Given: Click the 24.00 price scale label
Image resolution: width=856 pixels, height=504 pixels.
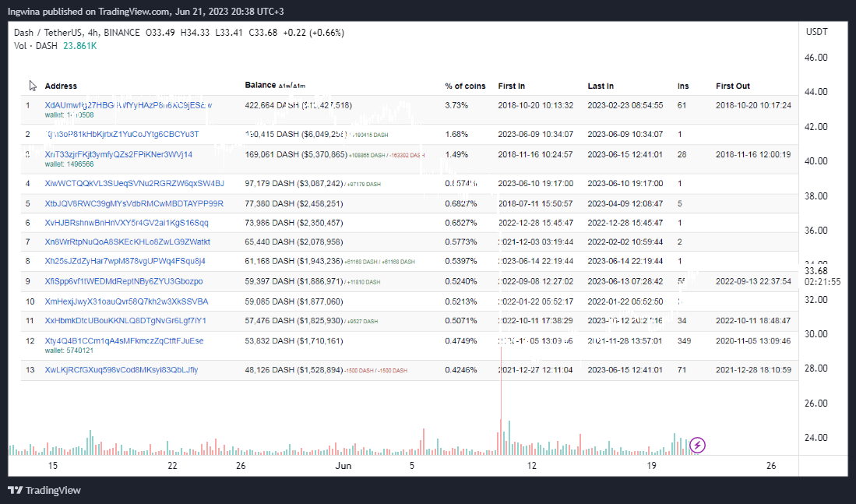Looking at the screenshot, I should (815, 437).
